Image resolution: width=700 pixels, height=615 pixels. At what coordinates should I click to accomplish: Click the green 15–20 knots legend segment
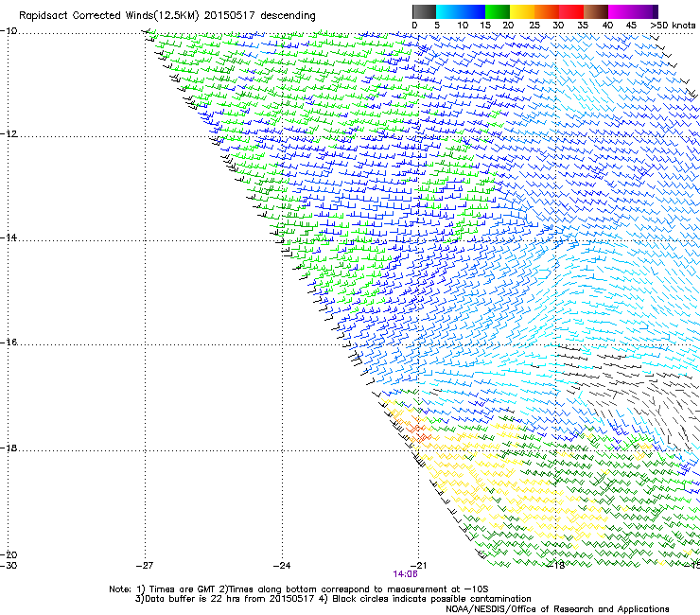498,11
